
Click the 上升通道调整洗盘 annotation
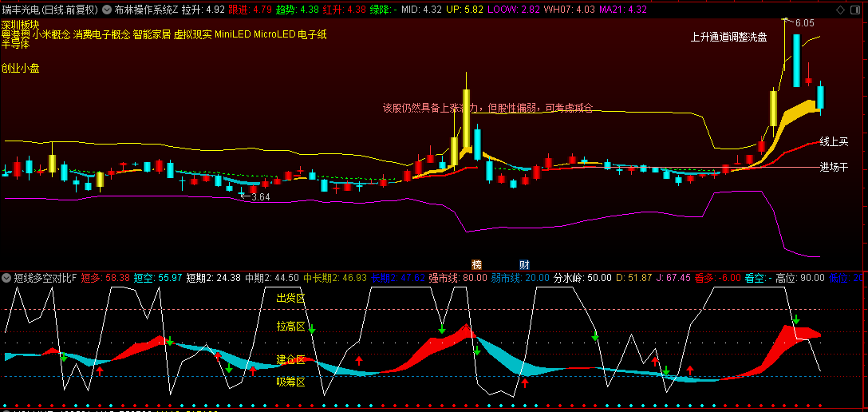click(x=729, y=38)
